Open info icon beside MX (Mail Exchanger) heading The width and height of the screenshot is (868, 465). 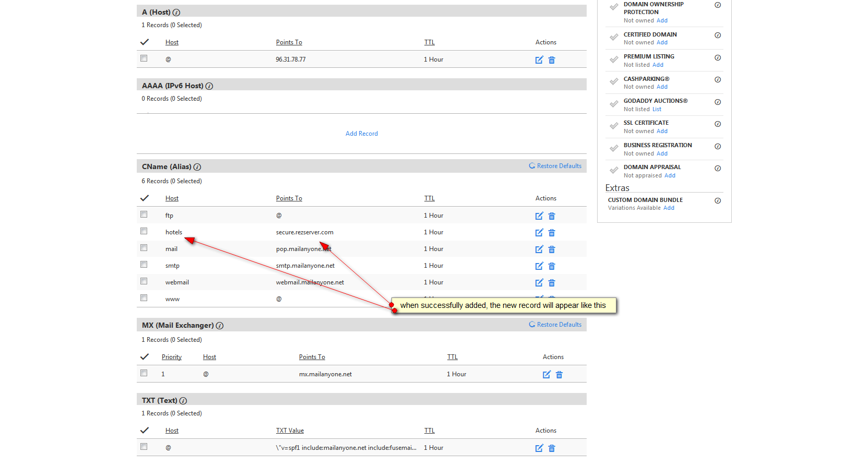pyautogui.click(x=220, y=326)
